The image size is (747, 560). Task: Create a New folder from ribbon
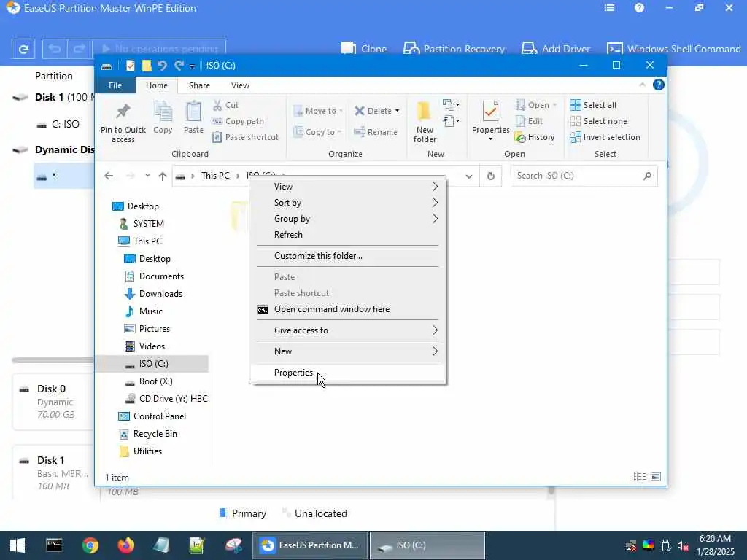tap(425, 122)
